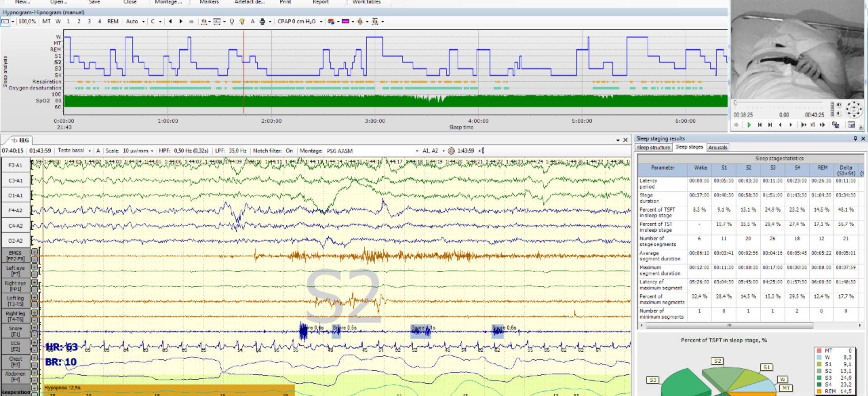
Task: Switch to the Arousals tab
Action: [x=717, y=147]
